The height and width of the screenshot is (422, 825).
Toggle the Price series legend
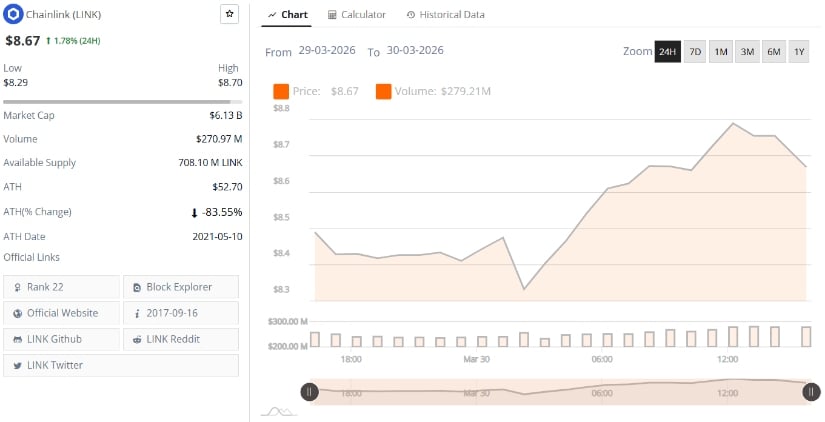pyautogui.click(x=314, y=92)
